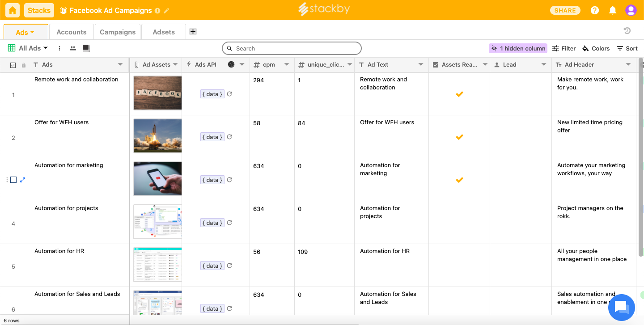Open Automation for projects asset thumbnail
This screenshot has width=644, height=325.
157,222
